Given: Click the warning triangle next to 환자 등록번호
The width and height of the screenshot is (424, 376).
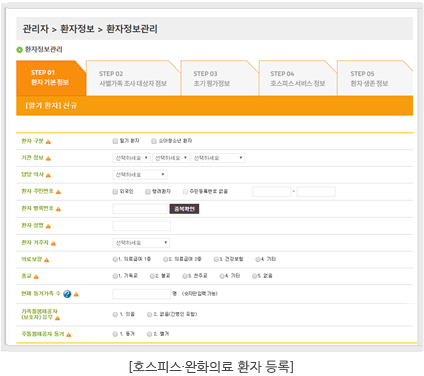Looking at the screenshot, I should tap(58, 209).
